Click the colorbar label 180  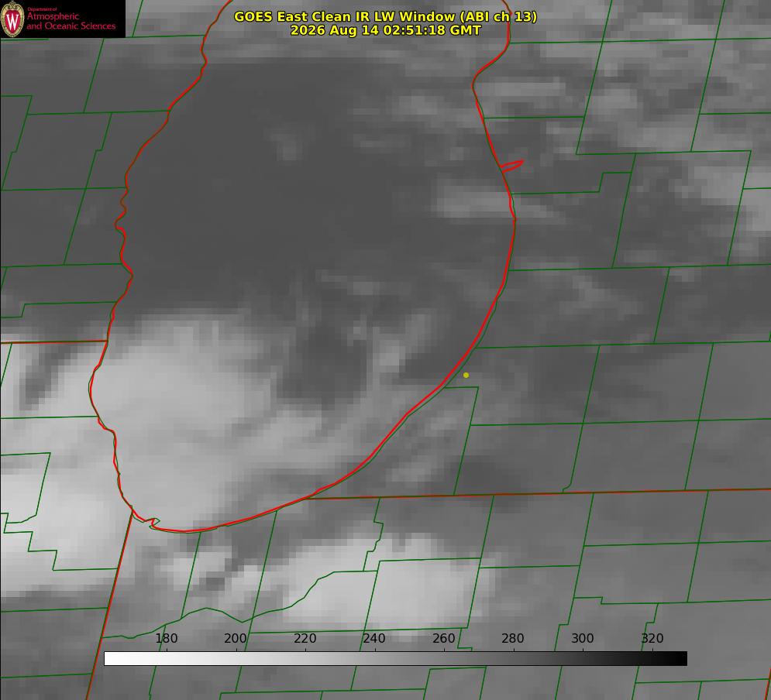point(166,638)
